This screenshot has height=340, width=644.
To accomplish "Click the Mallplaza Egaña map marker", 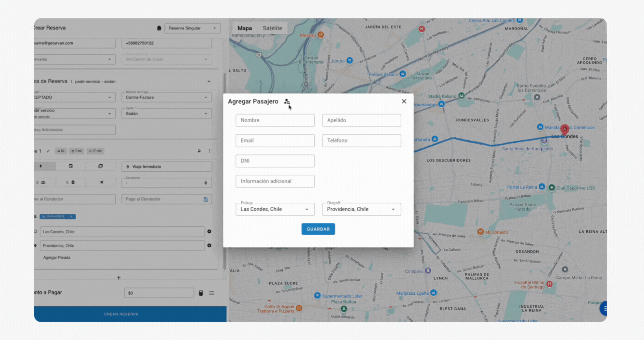I will pyautogui.click(x=433, y=293).
